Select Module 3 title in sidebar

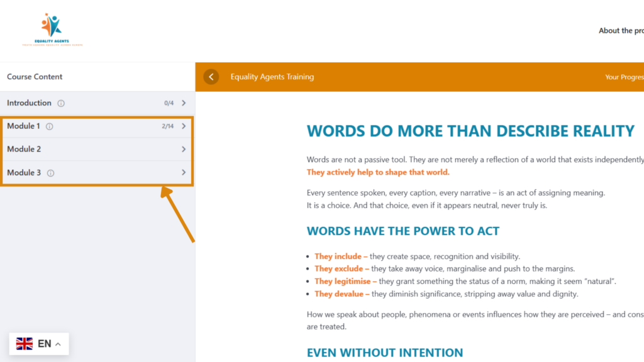24,173
